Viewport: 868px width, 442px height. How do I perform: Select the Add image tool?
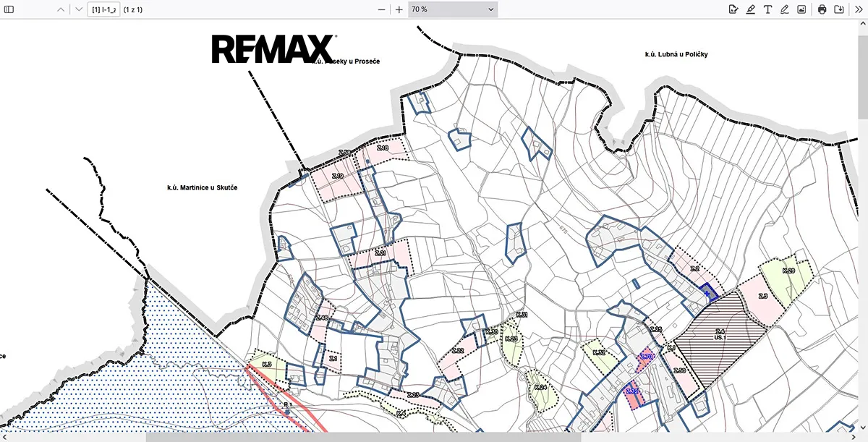coord(801,9)
